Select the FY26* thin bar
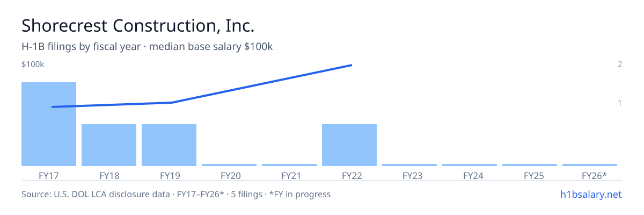The width and height of the screenshot is (644, 215). tap(590, 165)
